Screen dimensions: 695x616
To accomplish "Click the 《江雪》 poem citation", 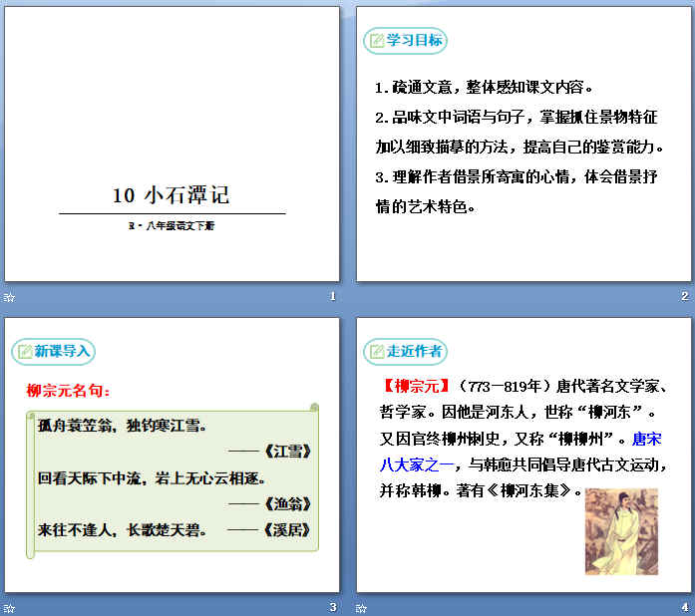I will (x=286, y=452).
